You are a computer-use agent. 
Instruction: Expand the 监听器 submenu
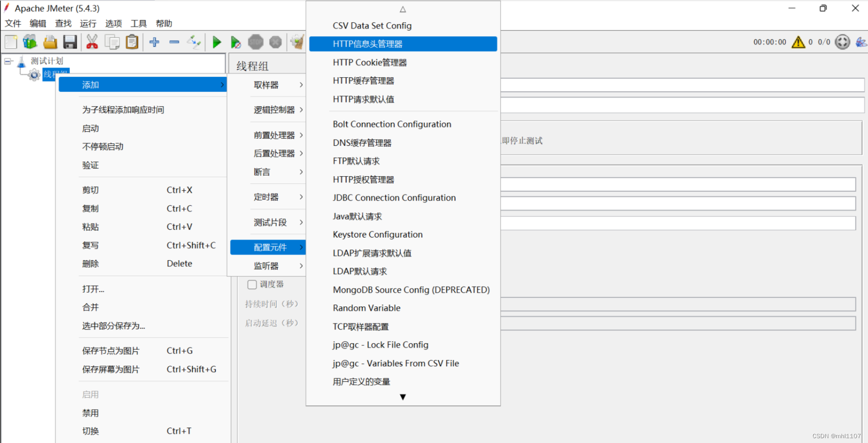[268, 266]
